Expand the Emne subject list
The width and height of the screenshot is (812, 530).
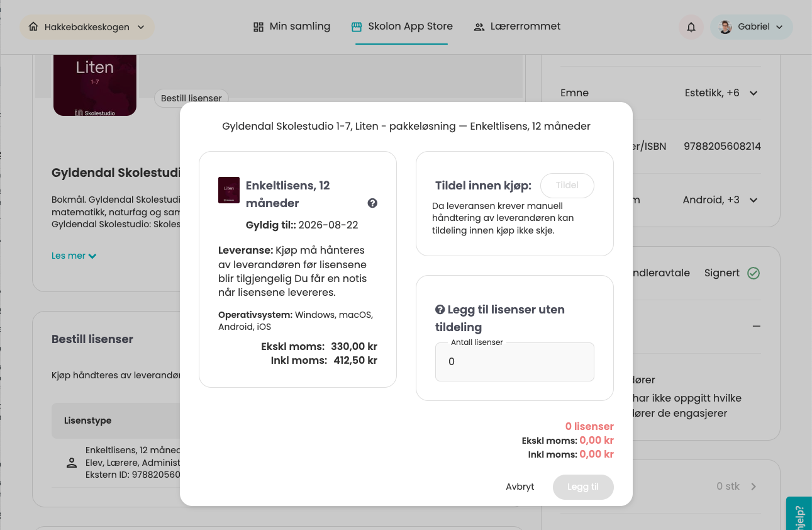click(x=754, y=93)
